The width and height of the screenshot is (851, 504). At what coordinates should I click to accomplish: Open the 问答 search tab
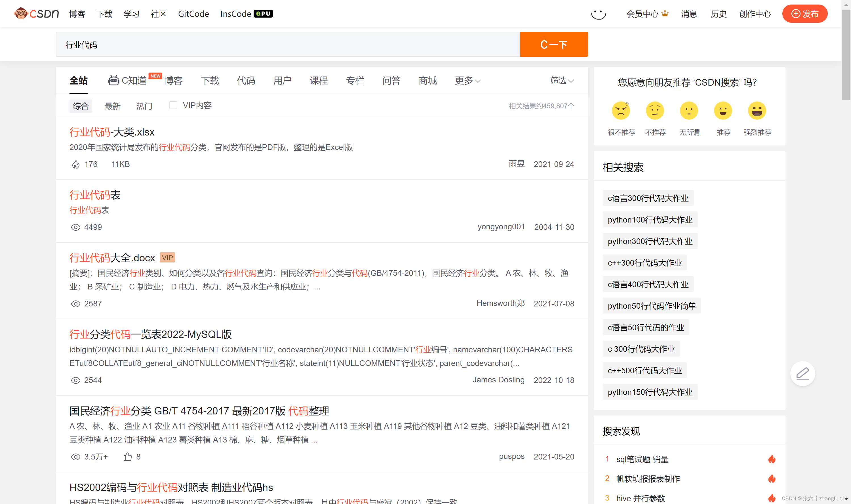click(x=391, y=81)
